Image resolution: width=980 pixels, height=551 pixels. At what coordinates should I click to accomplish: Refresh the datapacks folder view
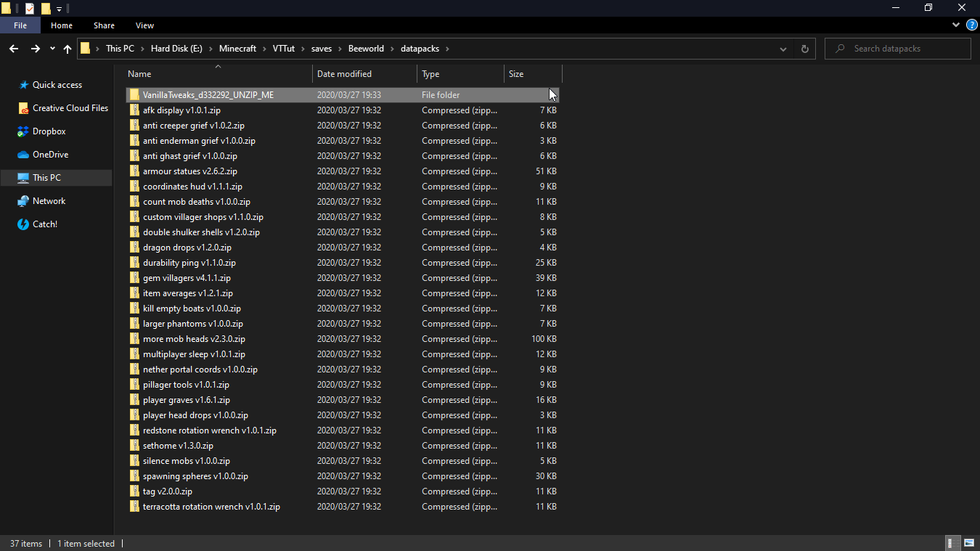click(x=804, y=49)
